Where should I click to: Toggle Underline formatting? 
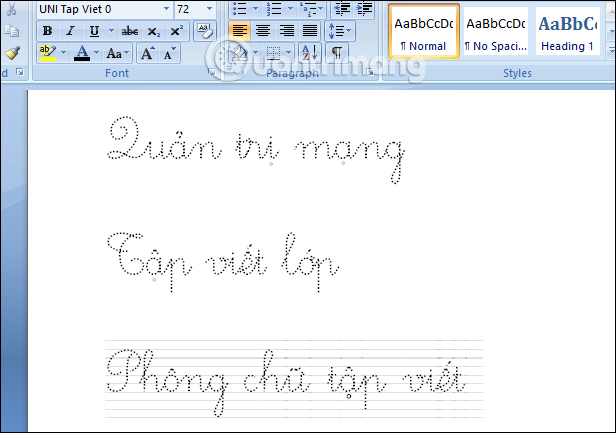[94, 31]
